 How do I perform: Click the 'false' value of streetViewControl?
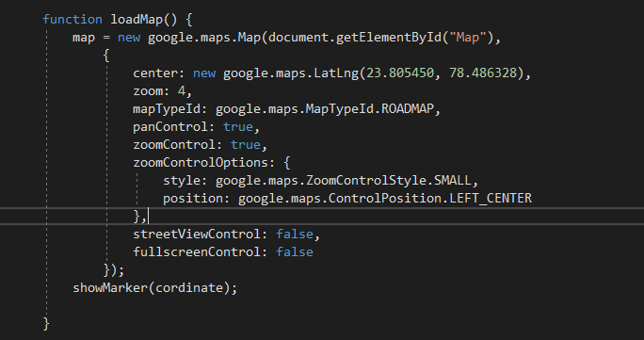[x=294, y=235]
